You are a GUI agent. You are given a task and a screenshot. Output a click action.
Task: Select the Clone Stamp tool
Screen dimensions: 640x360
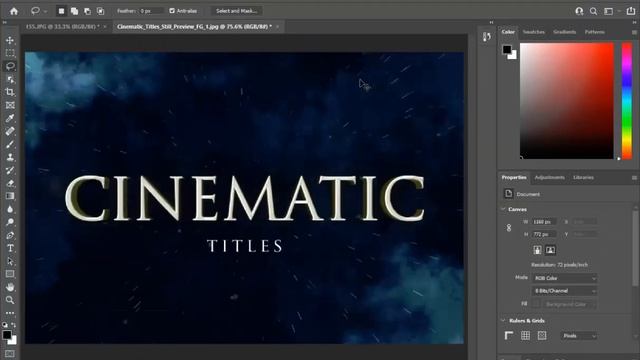10,158
